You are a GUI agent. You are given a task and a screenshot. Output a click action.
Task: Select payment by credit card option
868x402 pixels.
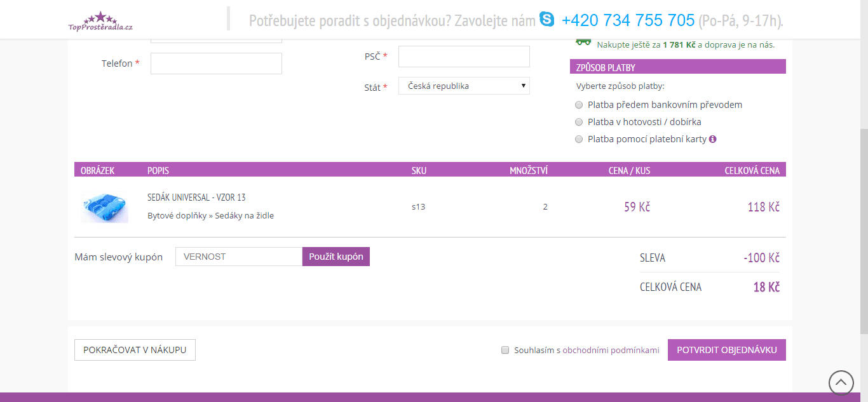(x=578, y=139)
